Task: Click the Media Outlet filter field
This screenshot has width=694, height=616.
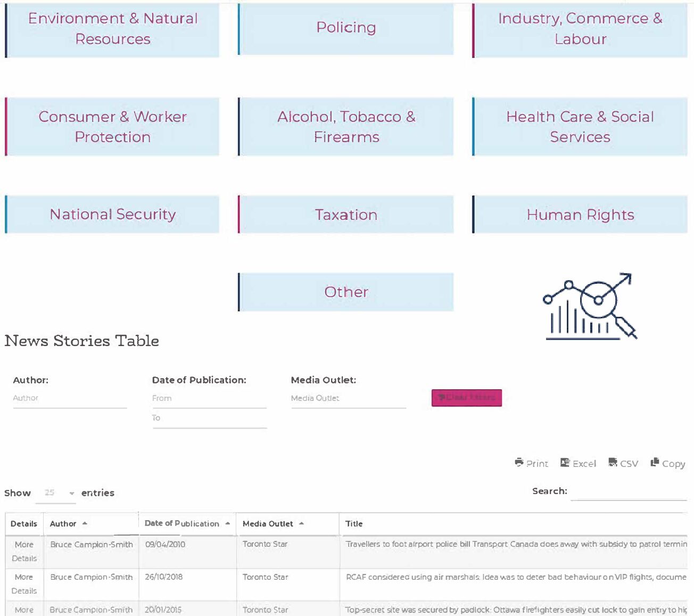Action: pos(348,398)
